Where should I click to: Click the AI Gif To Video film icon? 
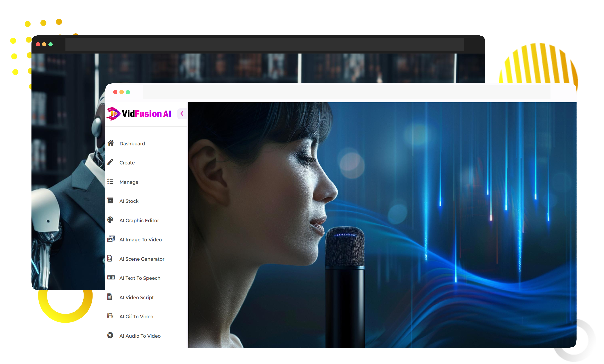tap(110, 316)
